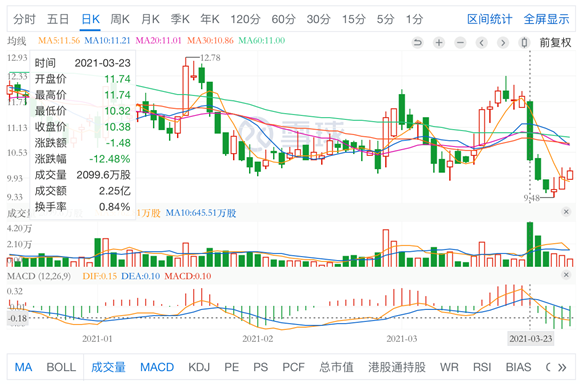This screenshot has height=384, width=580.
Task: Expand more indicators with double chevron
Action: pyautogui.click(x=562, y=367)
